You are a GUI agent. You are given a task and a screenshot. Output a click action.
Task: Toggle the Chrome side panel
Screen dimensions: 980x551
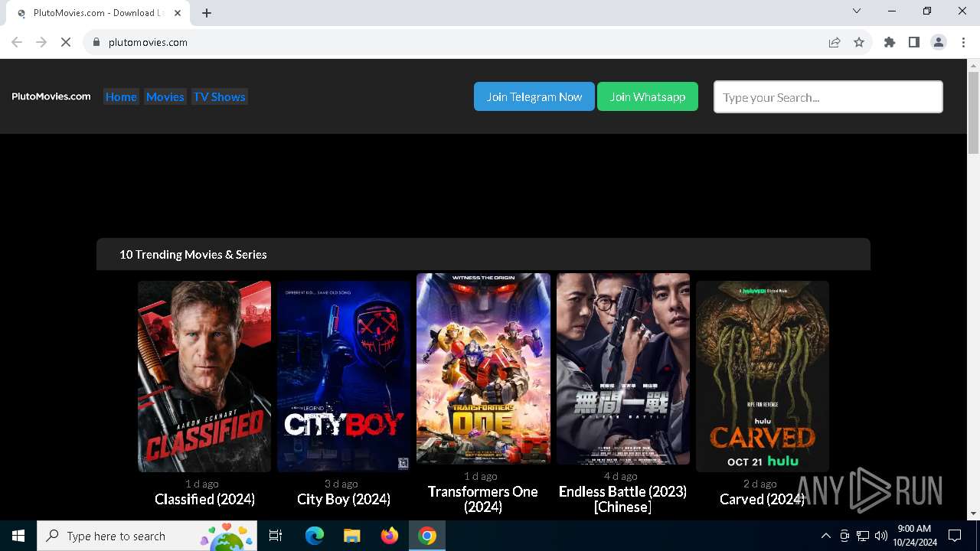pyautogui.click(x=914, y=42)
